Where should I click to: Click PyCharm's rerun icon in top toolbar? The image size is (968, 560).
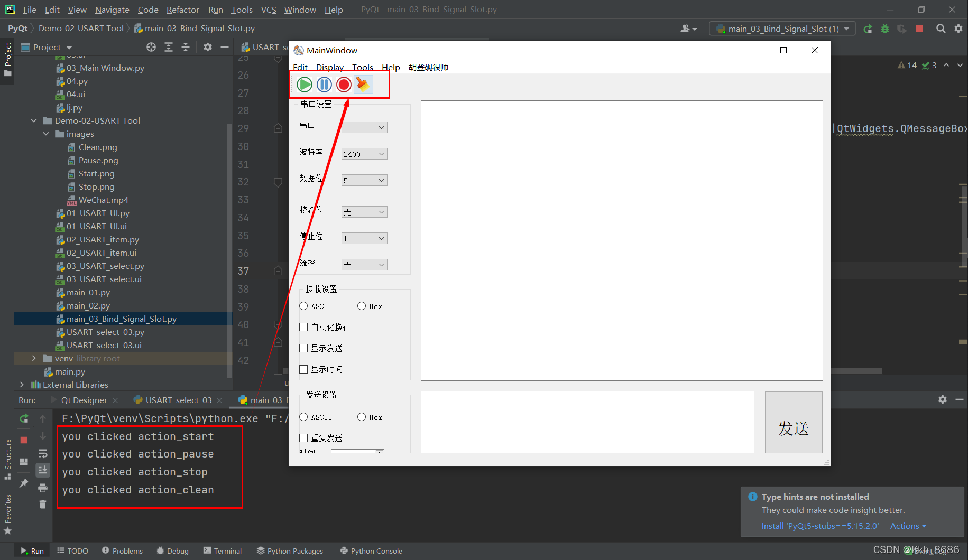pos(868,29)
